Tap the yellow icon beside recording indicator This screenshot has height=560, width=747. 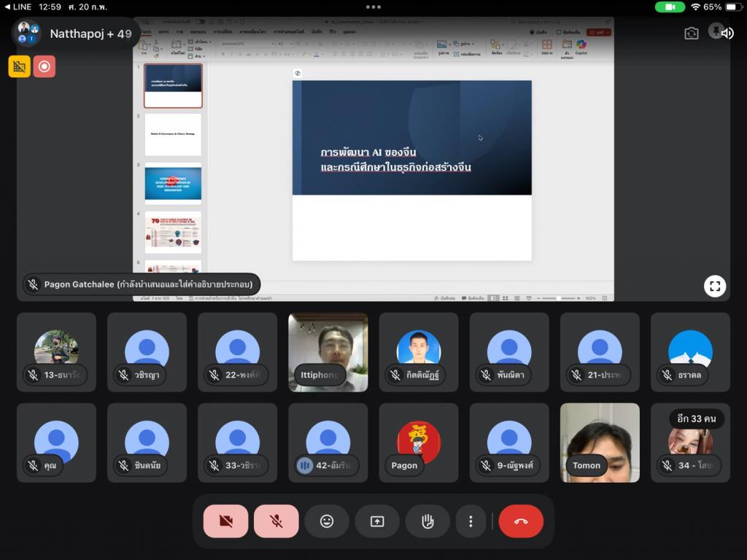(x=20, y=66)
